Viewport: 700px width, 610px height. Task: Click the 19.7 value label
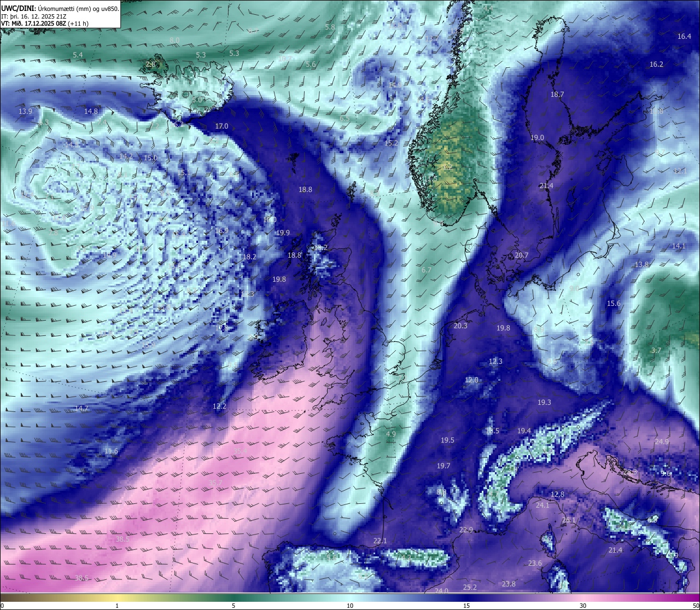click(443, 466)
